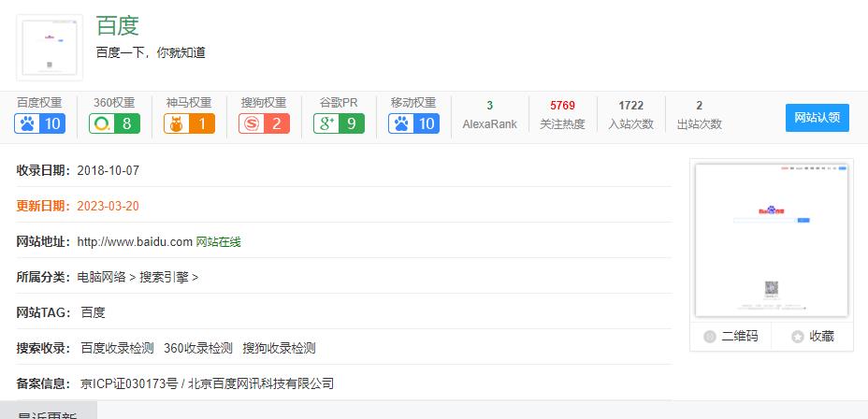Open the http://www.baidu.com address link
This screenshot has width=868, height=419.
coord(135,242)
